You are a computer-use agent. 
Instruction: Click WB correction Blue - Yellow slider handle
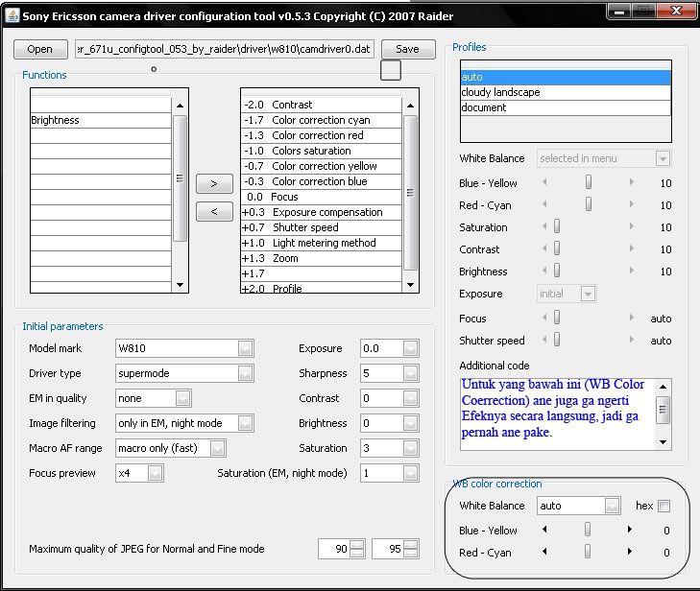(x=588, y=530)
